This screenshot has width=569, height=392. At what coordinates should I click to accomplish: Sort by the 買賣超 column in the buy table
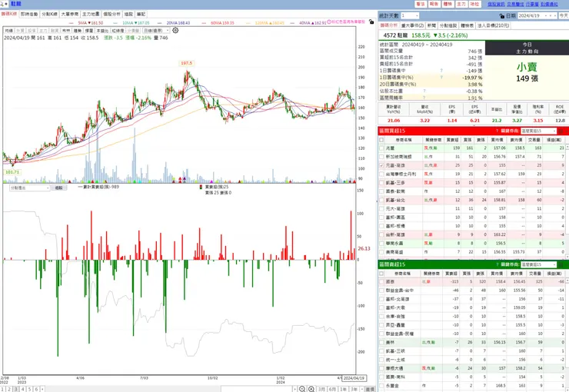click(452, 140)
